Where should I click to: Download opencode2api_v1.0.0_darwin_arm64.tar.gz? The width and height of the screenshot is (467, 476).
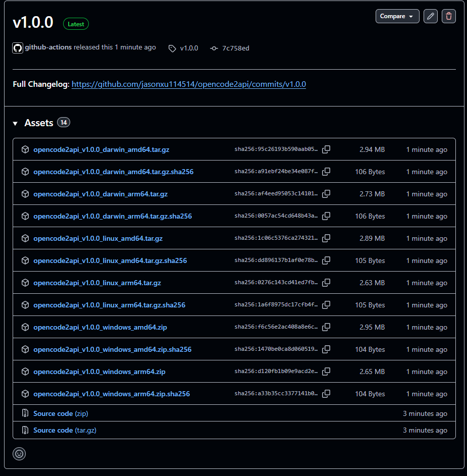100,194
